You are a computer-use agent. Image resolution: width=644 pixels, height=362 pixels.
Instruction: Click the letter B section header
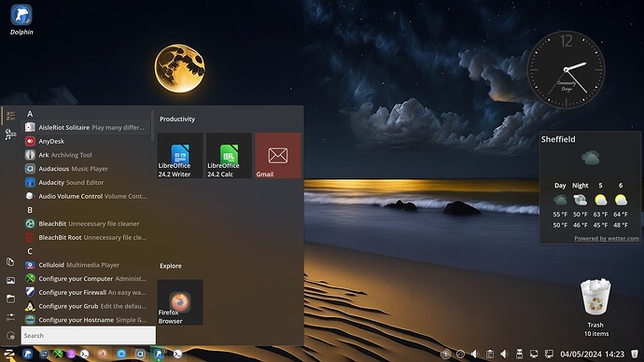click(30, 210)
